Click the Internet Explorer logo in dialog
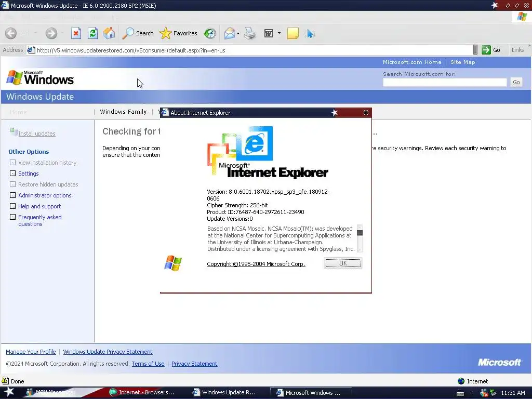 click(x=268, y=152)
